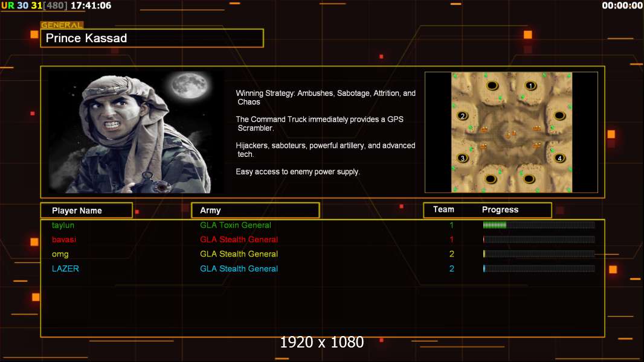Image resolution: width=644 pixels, height=362 pixels.
Task: Click LAZER's blue loading progress bar
Action: (x=539, y=268)
